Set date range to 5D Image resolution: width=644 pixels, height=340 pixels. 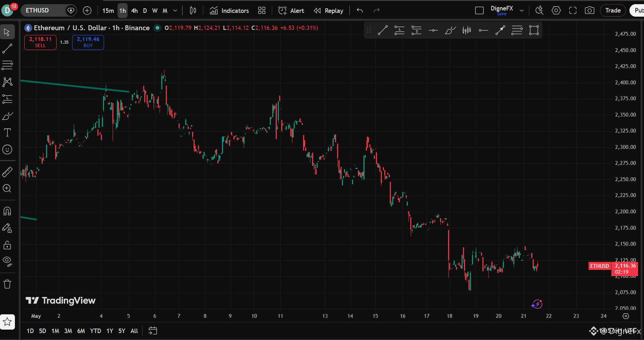click(x=42, y=331)
